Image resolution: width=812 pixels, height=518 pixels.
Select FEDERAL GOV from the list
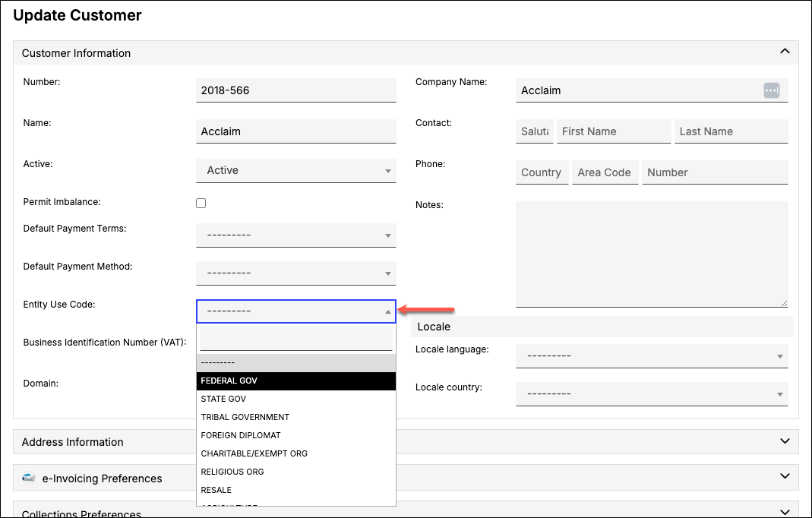tap(296, 381)
